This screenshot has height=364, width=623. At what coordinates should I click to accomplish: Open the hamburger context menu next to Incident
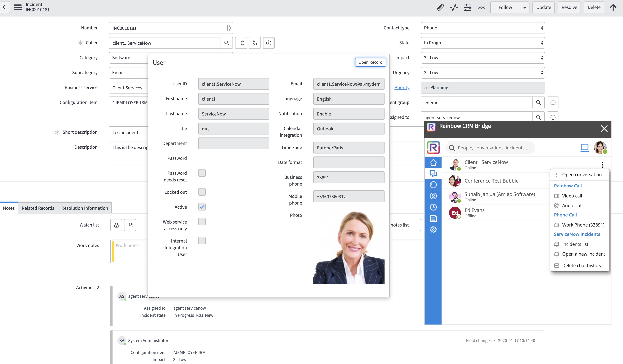18,7
